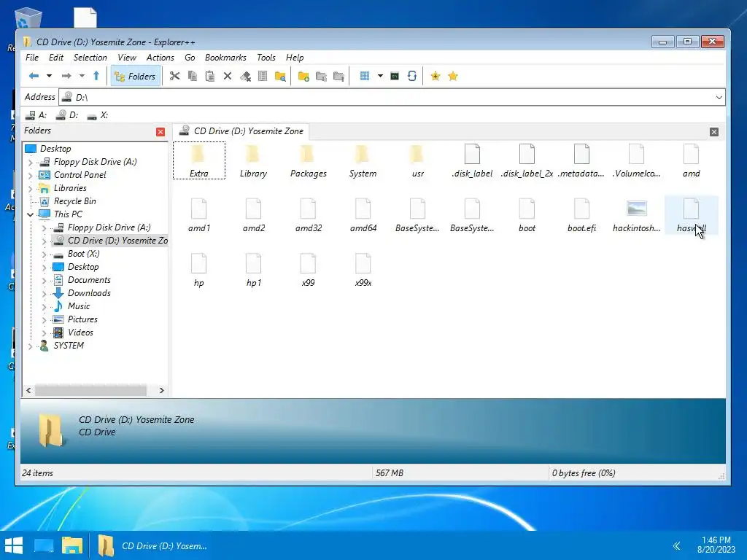Click the Copy toolbar icon

[193, 76]
